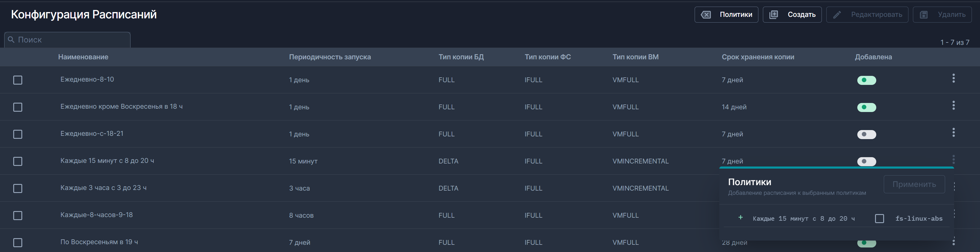Select the fs-linux-abs policy checkbox
Image resolution: width=980 pixels, height=252 pixels.
coord(879,219)
